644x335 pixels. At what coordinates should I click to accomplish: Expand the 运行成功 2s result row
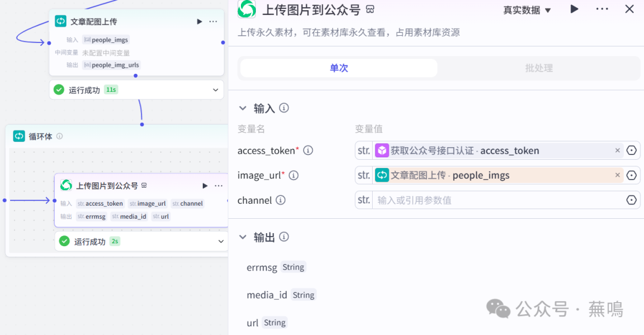[x=221, y=242]
